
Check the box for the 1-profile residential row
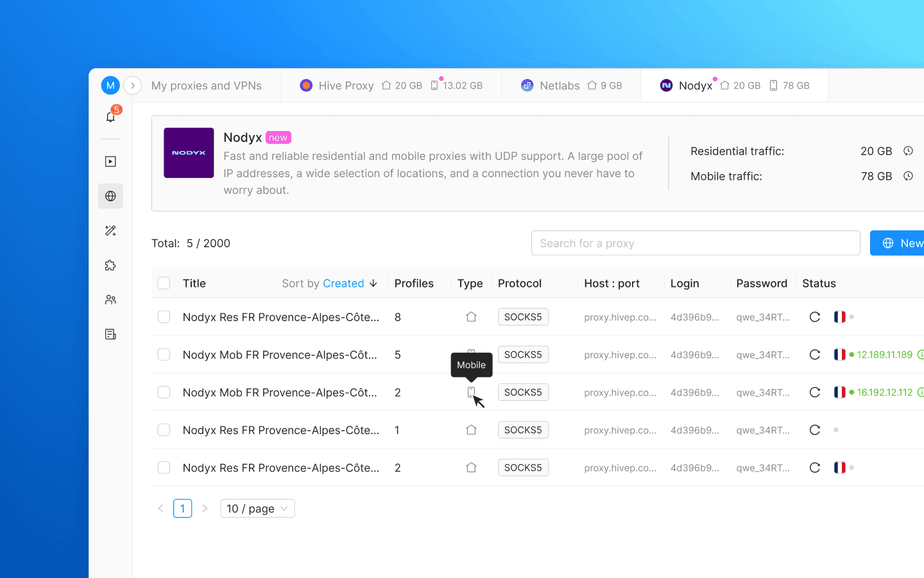[164, 430]
